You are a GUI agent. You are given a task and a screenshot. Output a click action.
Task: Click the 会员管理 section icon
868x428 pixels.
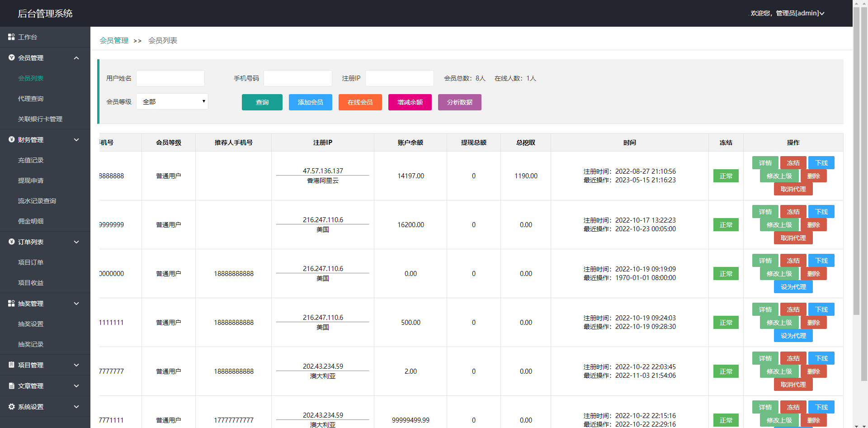tap(11, 58)
